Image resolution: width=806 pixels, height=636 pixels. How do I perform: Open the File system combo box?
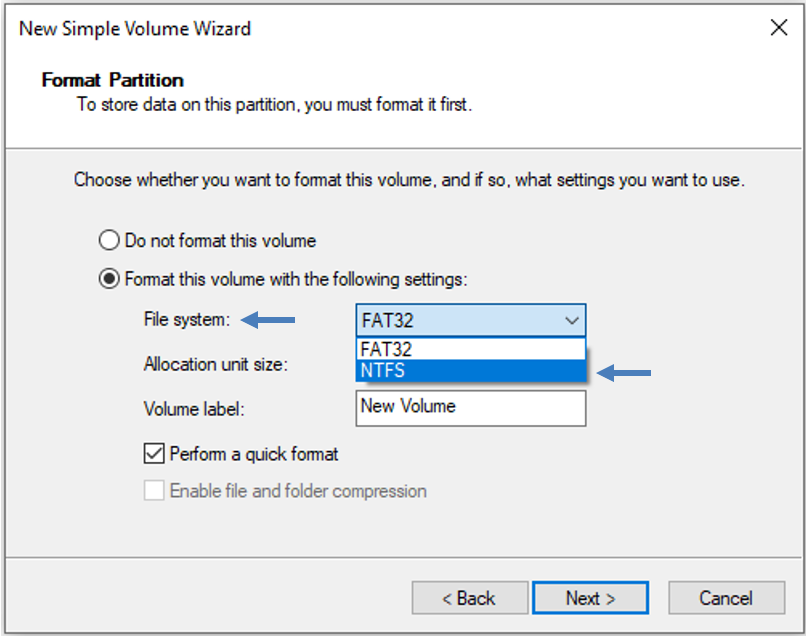(x=470, y=320)
